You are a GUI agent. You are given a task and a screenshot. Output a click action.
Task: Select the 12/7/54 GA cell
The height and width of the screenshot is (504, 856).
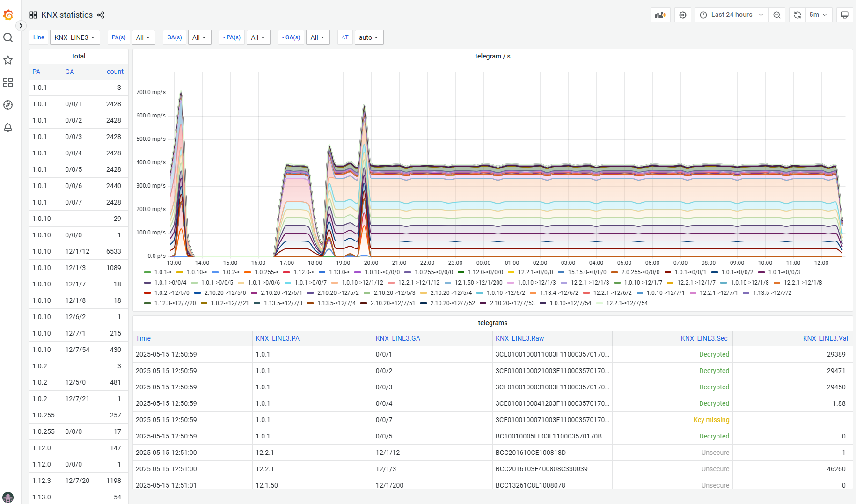[x=79, y=350]
